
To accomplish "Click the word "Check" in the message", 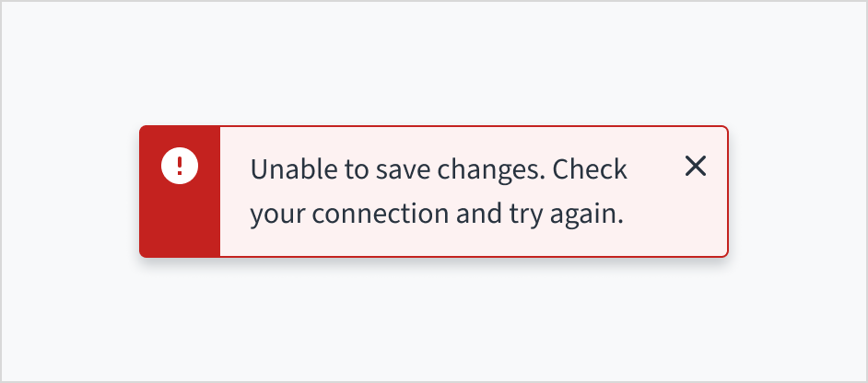I will pyautogui.click(x=591, y=170).
